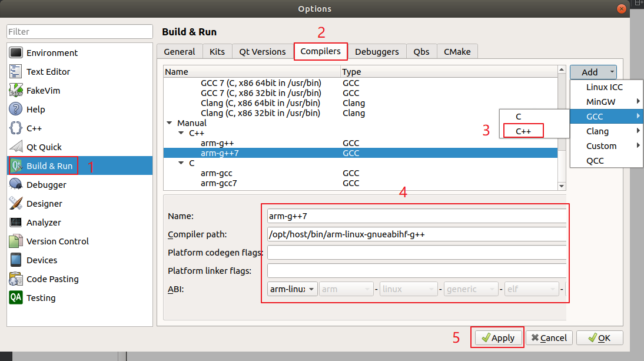
Task: Collapse the Manual tree node
Action: (169, 123)
